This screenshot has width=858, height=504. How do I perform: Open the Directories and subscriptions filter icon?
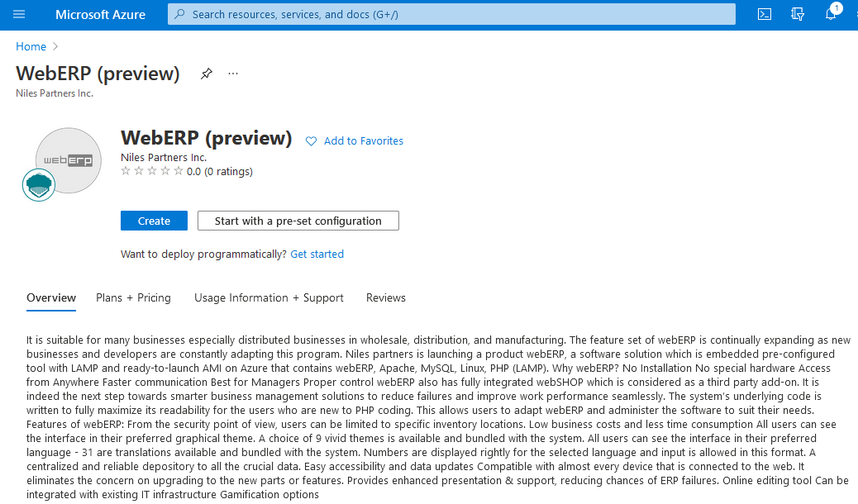(798, 14)
